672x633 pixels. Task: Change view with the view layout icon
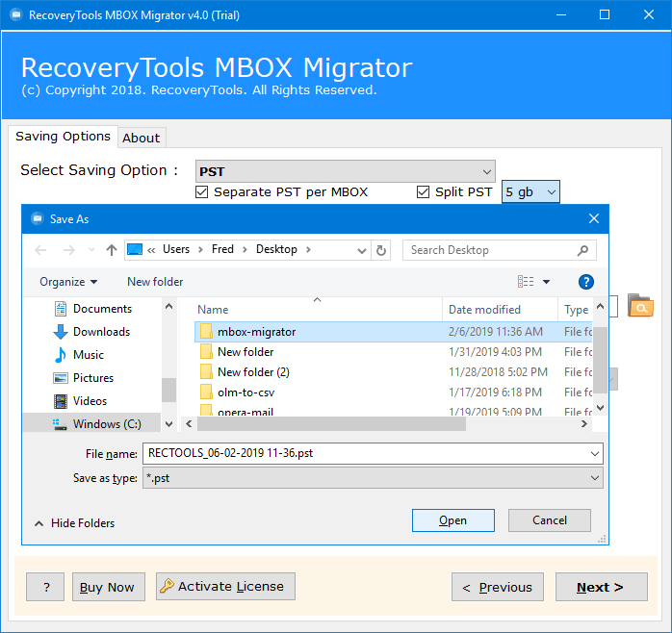click(526, 281)
